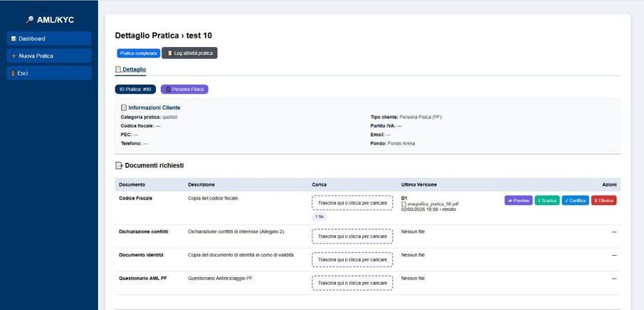
Task: Click the 'Fondo: Fondo Arena' text
Action: (393, 143)
